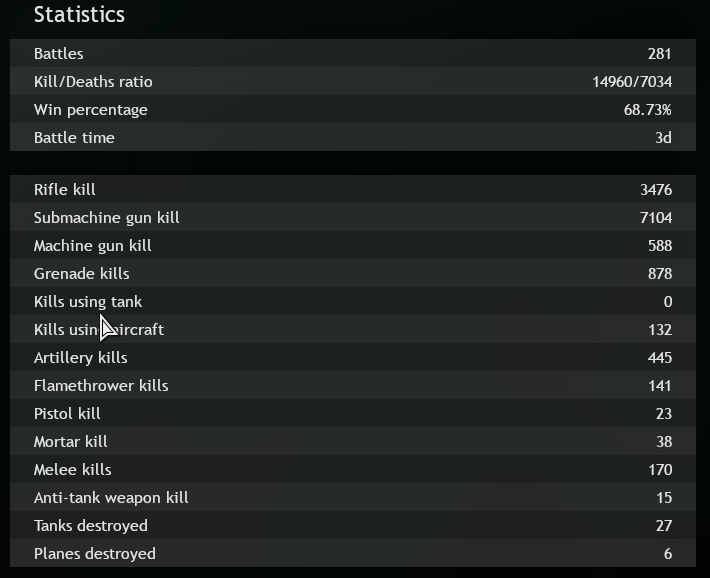Click the Kill/Deaths ratio label
710x578 pixels.
(93, 82)
